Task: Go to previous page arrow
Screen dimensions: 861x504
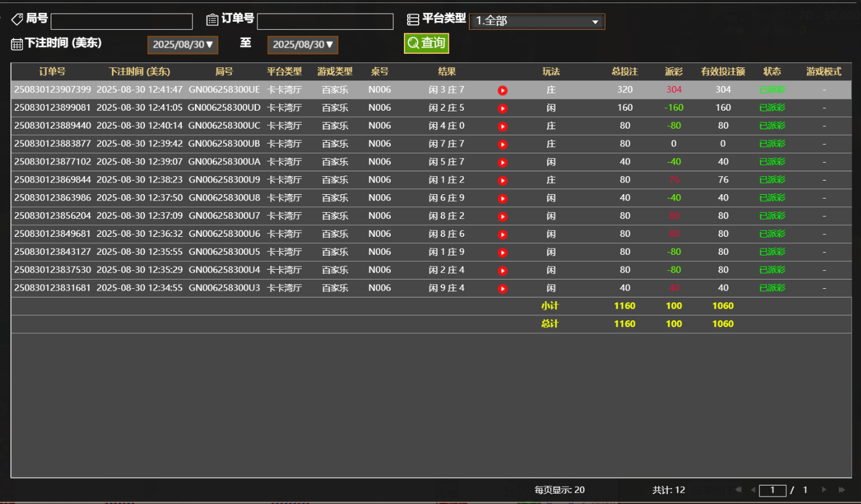Action: [753, 490]
